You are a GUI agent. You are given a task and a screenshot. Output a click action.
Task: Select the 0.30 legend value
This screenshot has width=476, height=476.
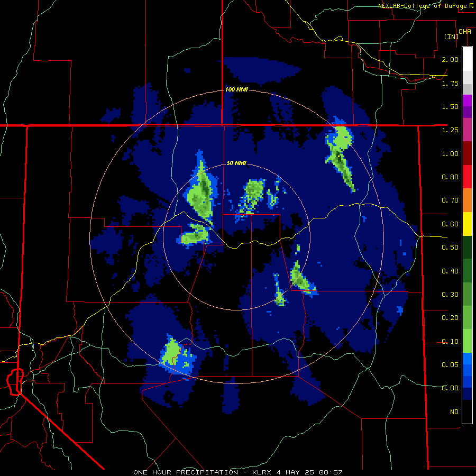click(450, 295)
